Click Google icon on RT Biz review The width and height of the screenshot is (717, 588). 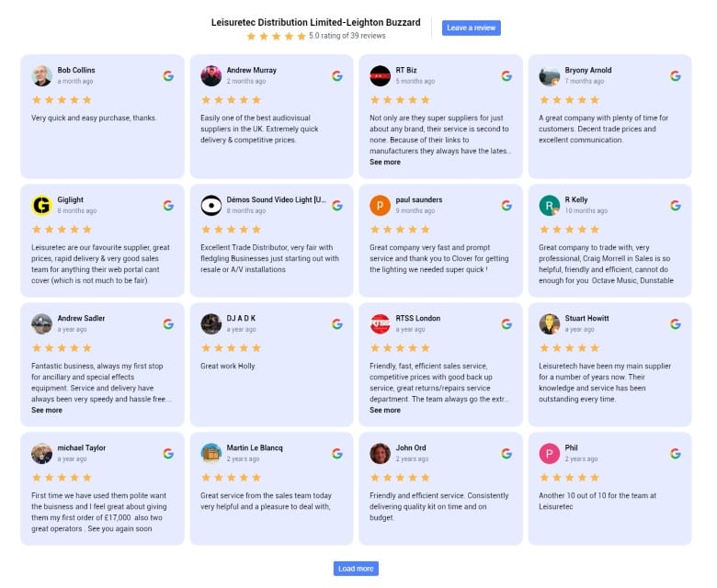click(506, 76)
